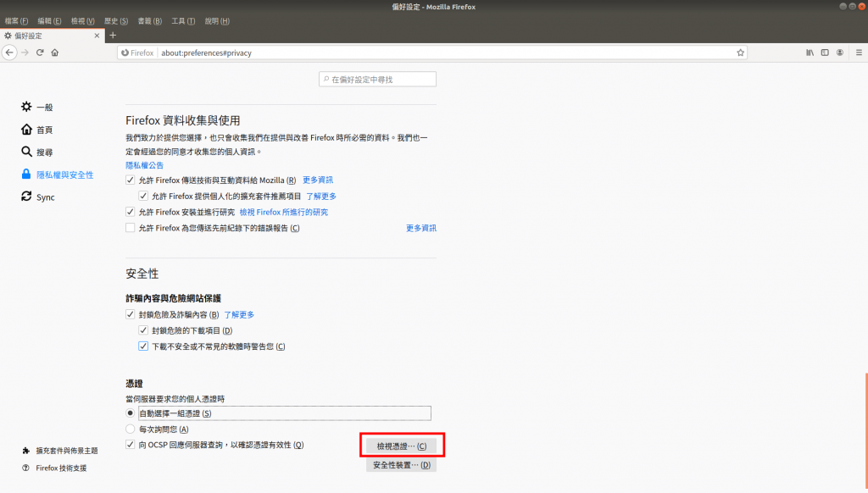Open the 書籤 menu
The image size is (868, 493).
pyautogui.click(x=149, y=21)
